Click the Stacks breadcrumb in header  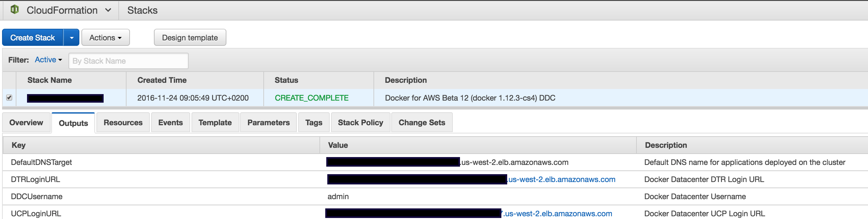pos(142,10)
